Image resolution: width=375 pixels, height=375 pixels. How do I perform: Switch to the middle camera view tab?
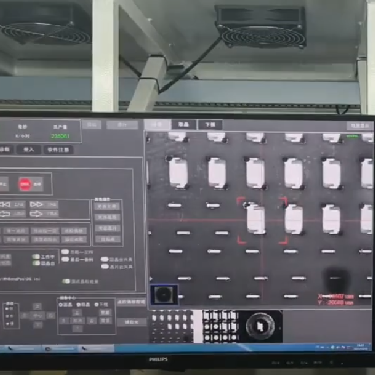pos(184,125)
